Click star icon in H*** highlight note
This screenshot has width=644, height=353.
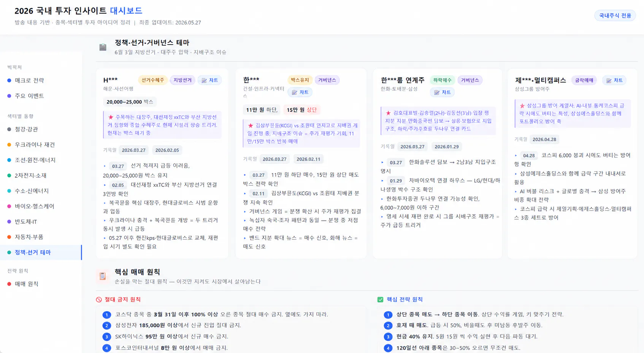pyautogui.click(x=111, y=117)
